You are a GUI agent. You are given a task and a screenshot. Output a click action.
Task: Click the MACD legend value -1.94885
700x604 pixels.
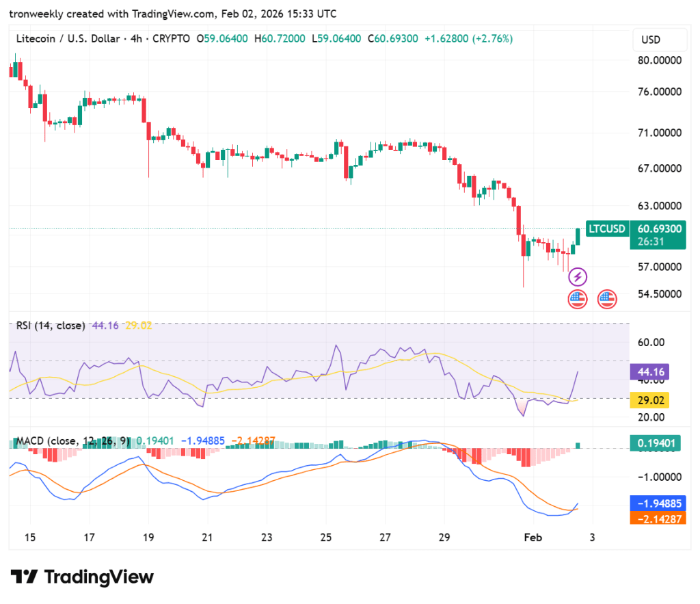click(202, 441)
